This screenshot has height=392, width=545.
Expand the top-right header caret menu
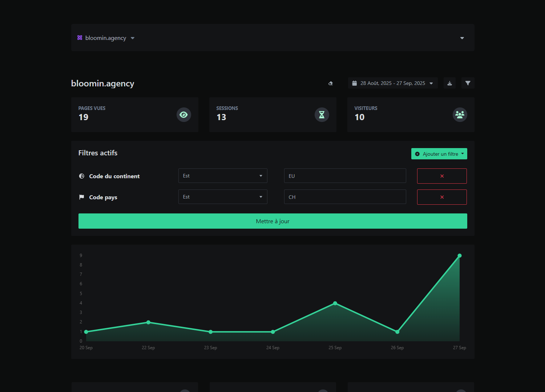pyautogui.click(x=462, y=38)
